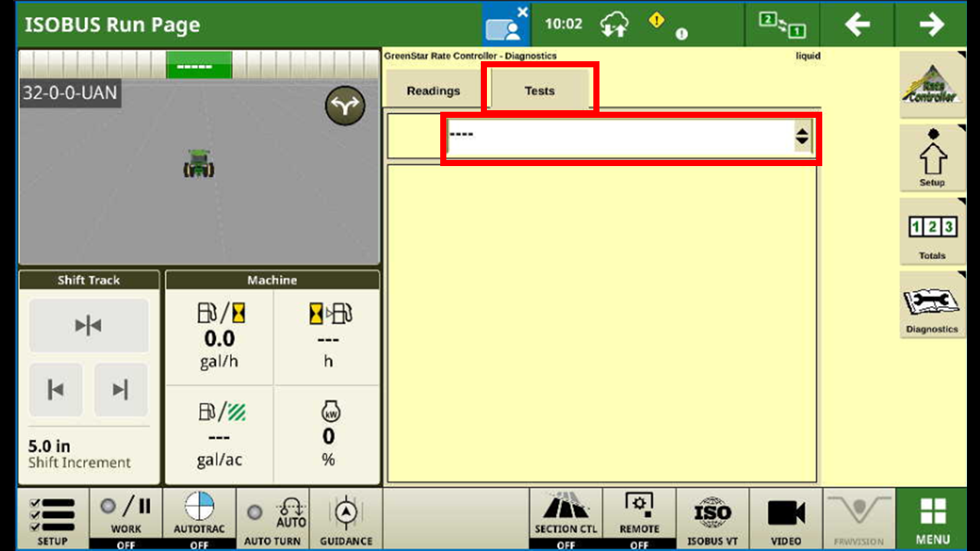Click the Shift Track panel header

89,280
